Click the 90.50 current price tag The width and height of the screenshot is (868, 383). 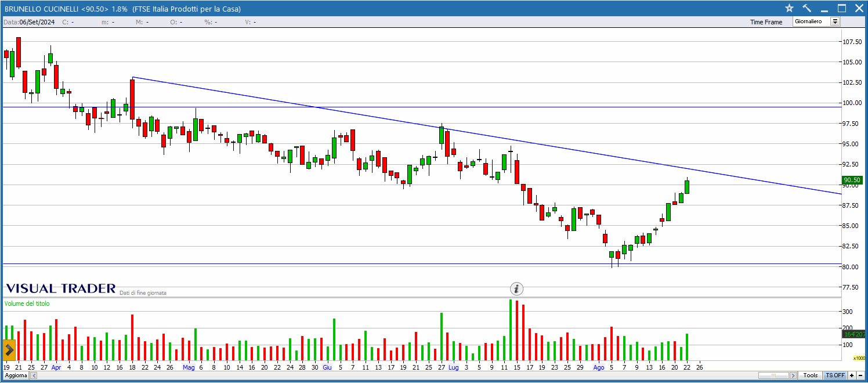851,180
